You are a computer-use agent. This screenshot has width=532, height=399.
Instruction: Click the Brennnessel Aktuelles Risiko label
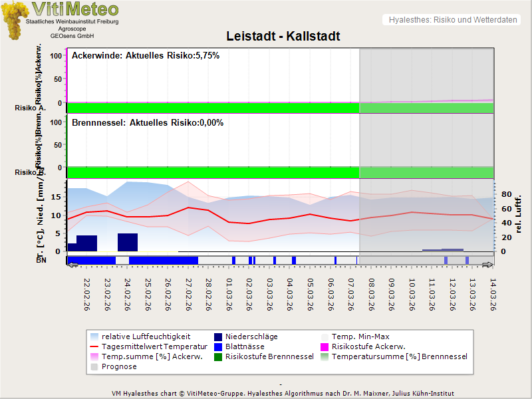tap(148, 123)
